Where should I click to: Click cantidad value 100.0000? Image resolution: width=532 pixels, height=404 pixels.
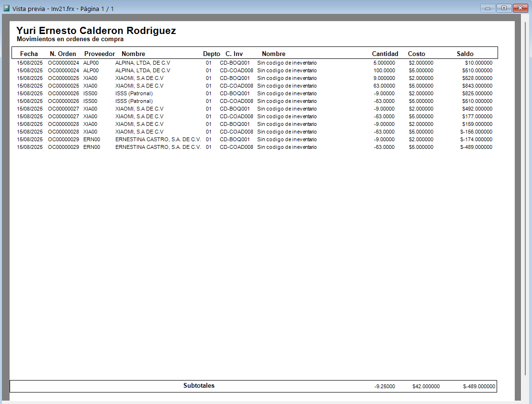tap(384, 70)
